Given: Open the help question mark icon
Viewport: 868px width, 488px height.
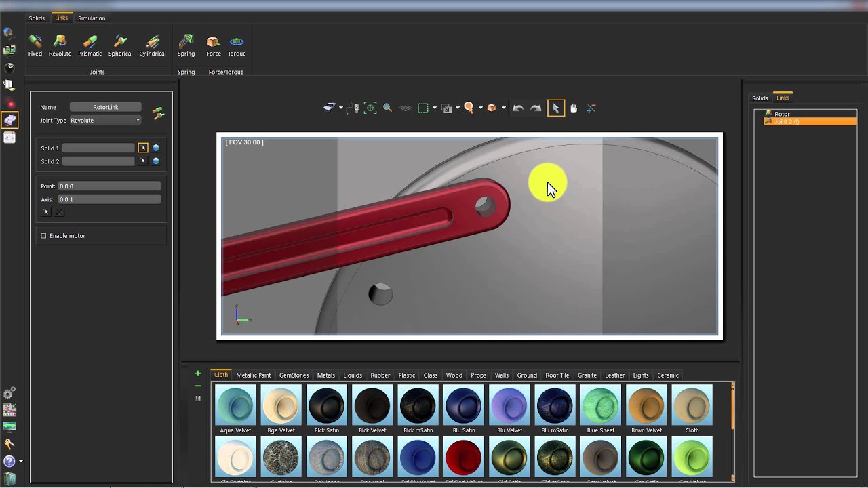Looking at the screenshot, I should [9, 461].
